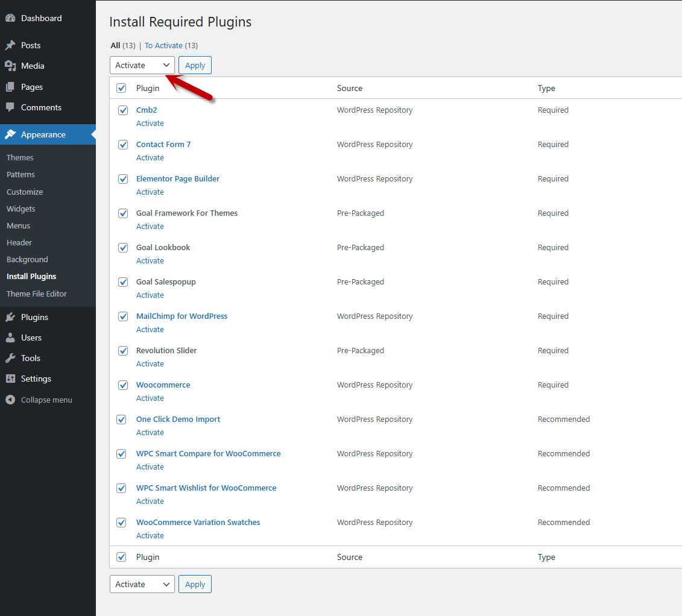The image size is (682, 616).
Task: Toggle WPC Smart Wishlist checkbox
Action: (121, 488)
